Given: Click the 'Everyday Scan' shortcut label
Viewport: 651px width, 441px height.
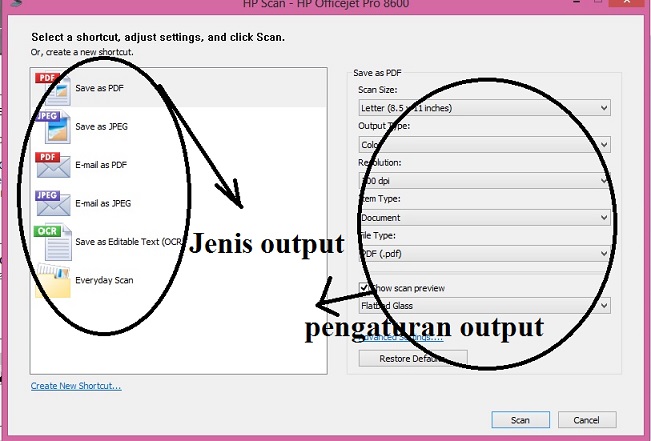Looking at the screenshot, I should 104,280.
